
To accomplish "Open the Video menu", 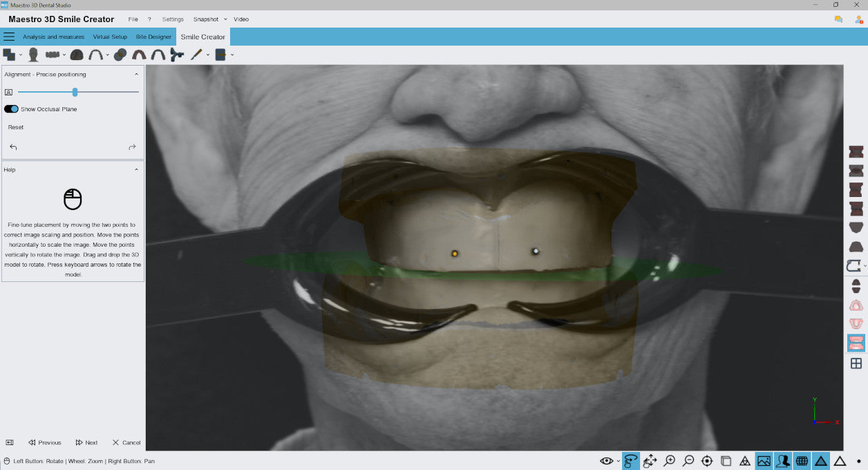I will [x=241, y=19].
